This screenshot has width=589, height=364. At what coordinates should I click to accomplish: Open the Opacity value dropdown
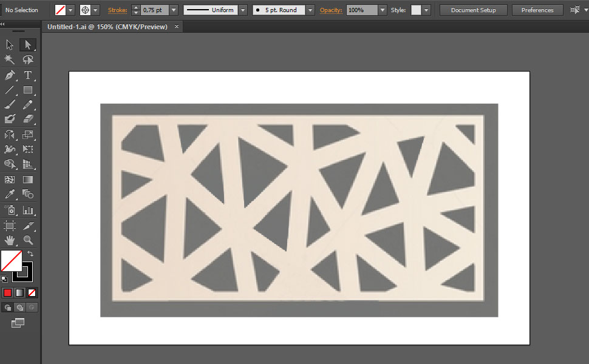point(383,10)
